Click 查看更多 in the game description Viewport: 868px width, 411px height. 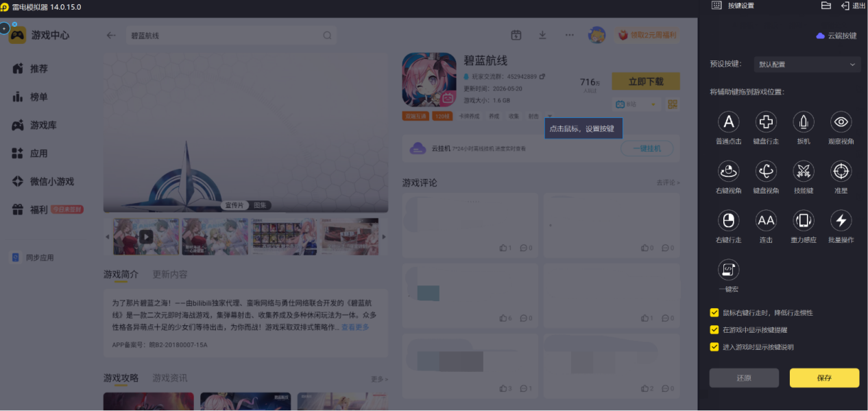(355, 327)
